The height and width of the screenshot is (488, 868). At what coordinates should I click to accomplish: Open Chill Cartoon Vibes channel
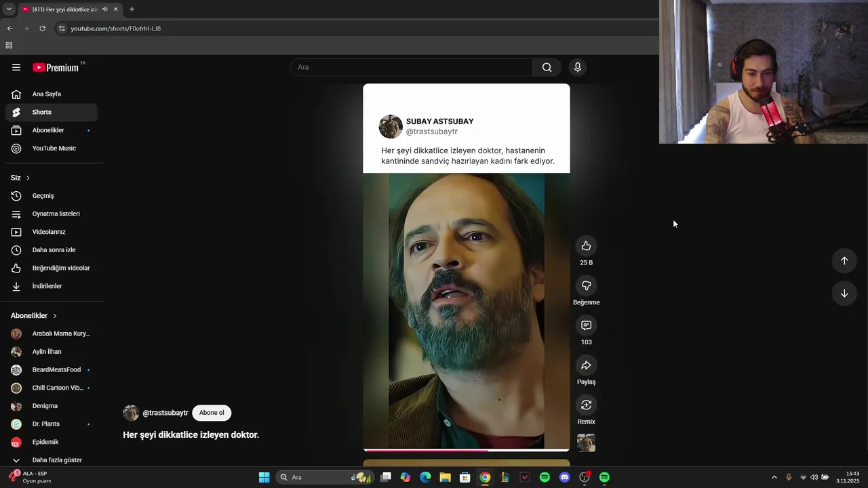pos(51,388)
